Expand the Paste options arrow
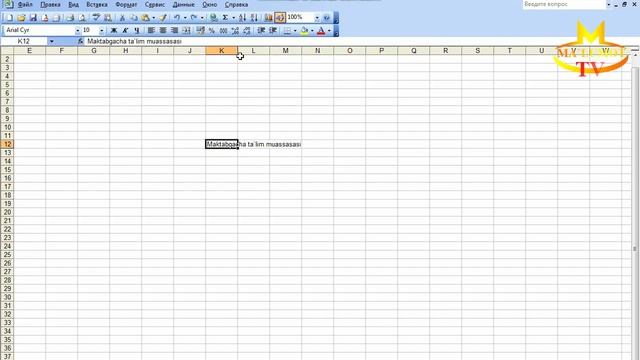The width and height of the screenshot is (640, 360). (153, 18)
